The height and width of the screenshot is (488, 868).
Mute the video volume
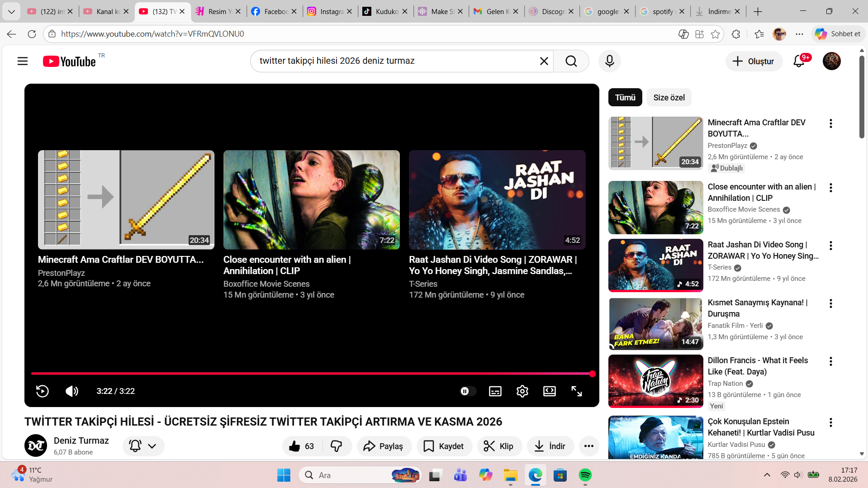72,391
